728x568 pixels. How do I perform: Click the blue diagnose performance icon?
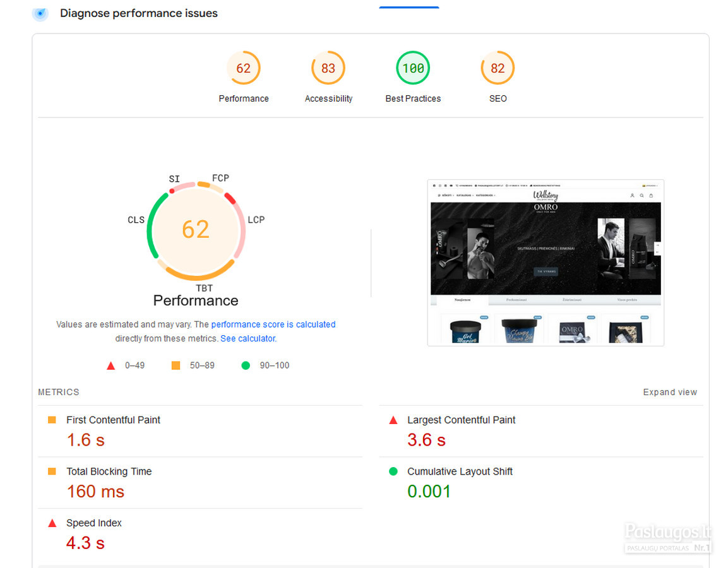click(40, 13)
